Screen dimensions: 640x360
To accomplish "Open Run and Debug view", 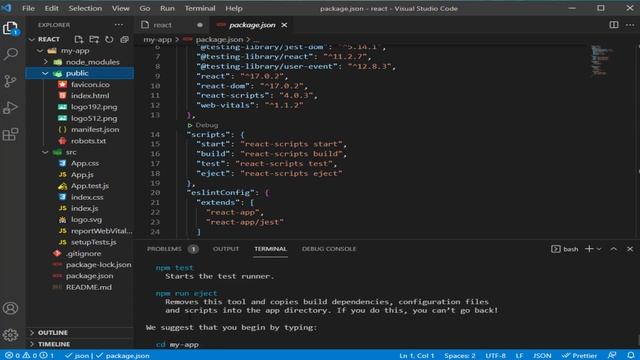I will 10,108.
